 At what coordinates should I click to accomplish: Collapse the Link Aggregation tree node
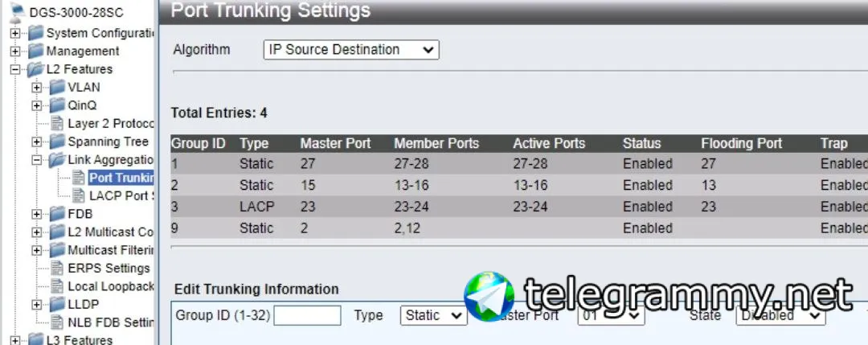click(x=36, y=160)
